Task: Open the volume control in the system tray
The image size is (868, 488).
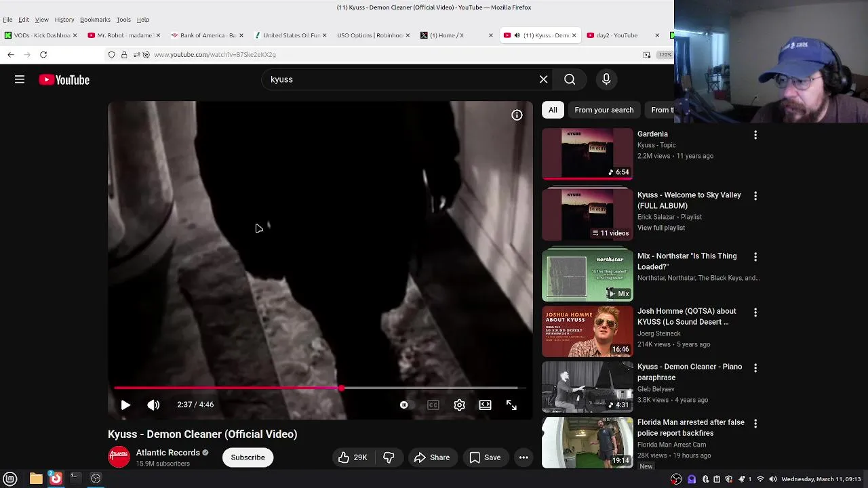Action: 772,479
